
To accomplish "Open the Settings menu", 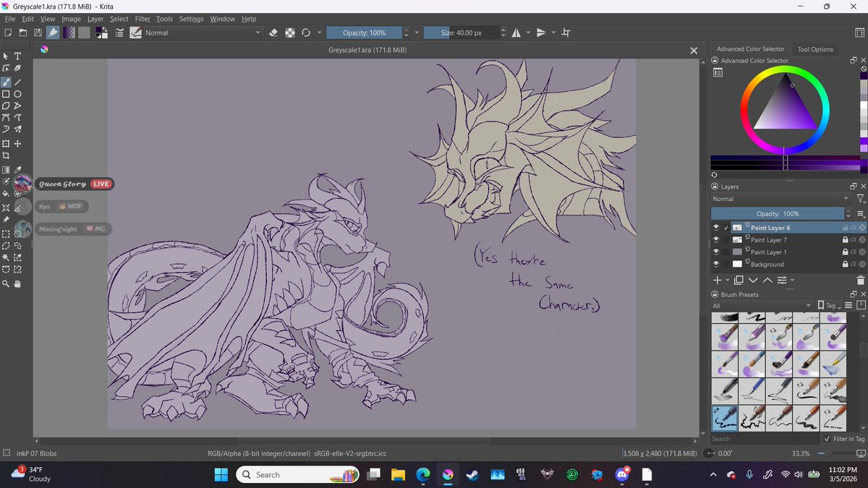I will click(191, 19).
